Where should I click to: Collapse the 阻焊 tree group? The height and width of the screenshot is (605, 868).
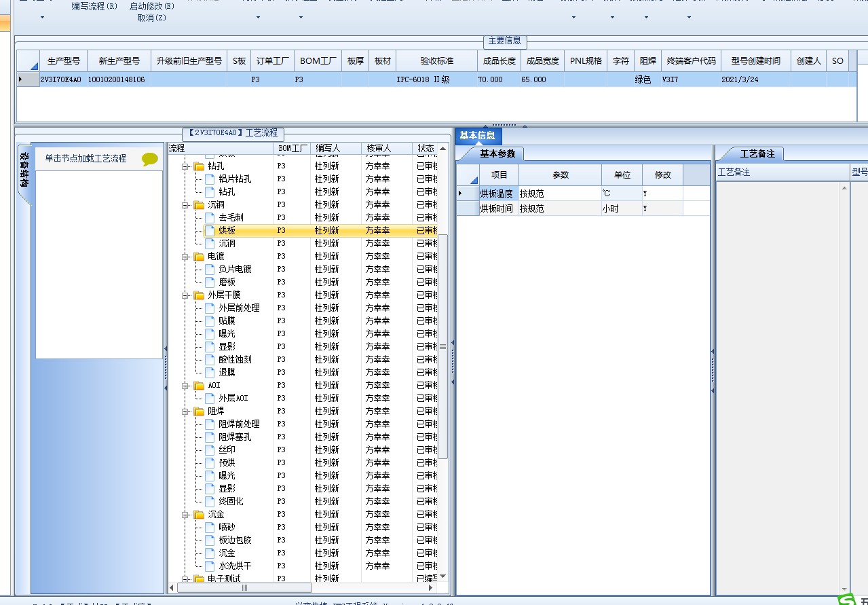click(x=185, y=411)
